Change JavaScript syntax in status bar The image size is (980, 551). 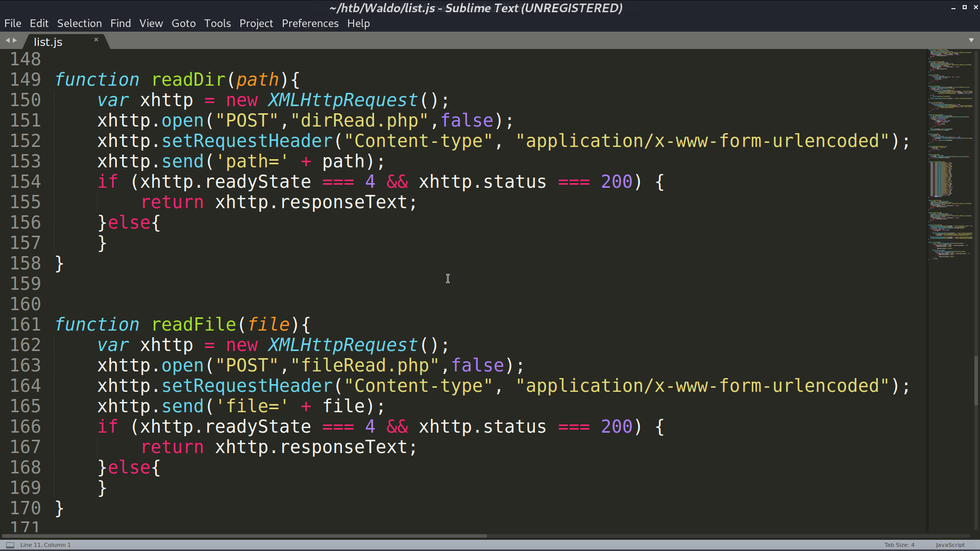[950, 545]
